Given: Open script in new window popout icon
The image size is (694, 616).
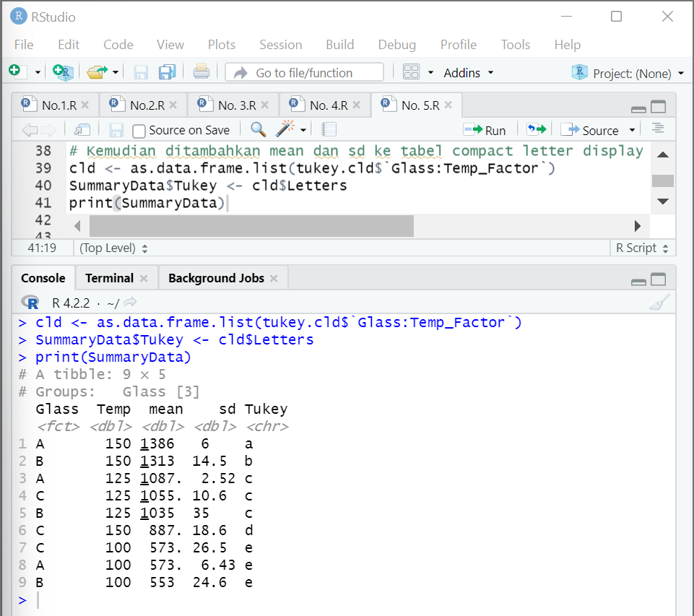Looking at the screenshot, I should click(x=82, y=129).
